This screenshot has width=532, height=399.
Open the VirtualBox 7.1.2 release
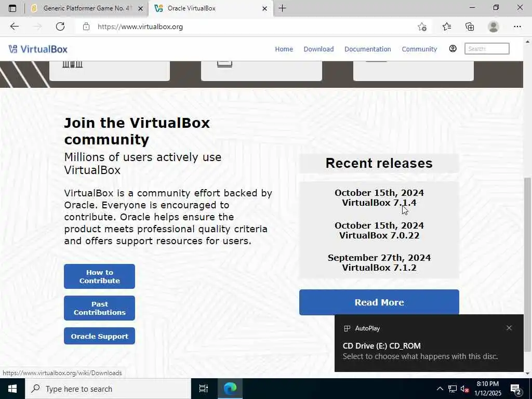click(379, 268)
